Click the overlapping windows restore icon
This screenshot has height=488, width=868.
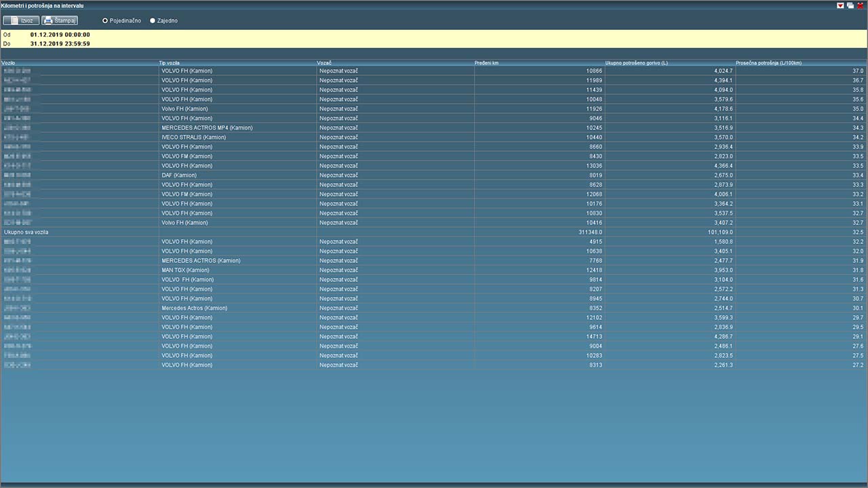pos(850,5)
